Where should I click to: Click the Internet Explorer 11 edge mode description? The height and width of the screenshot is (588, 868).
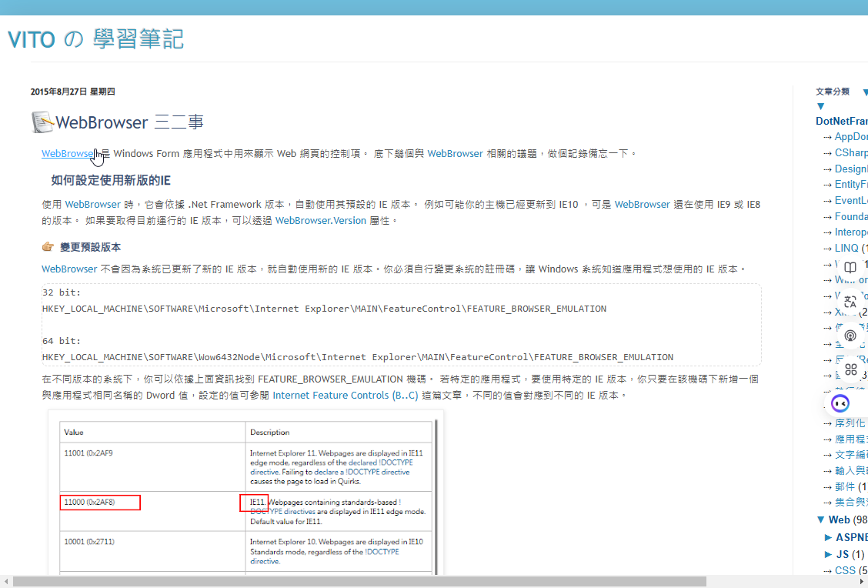(336, 467)
